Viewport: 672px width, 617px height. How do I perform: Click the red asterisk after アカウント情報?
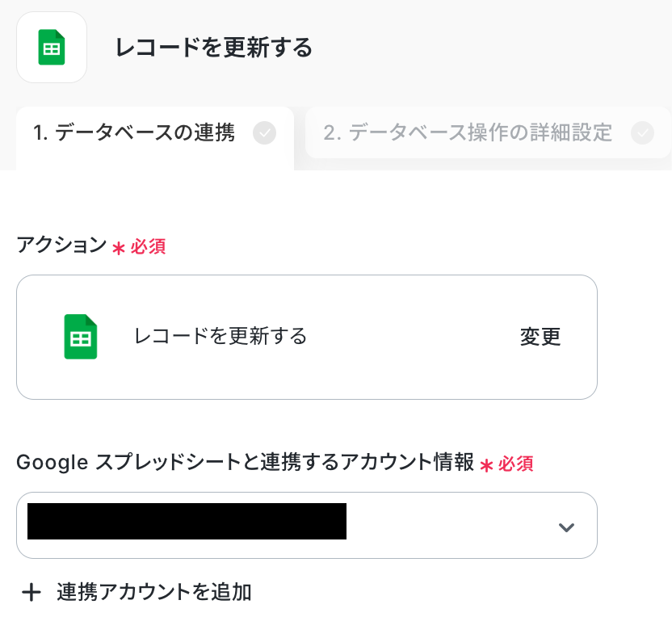486,464
